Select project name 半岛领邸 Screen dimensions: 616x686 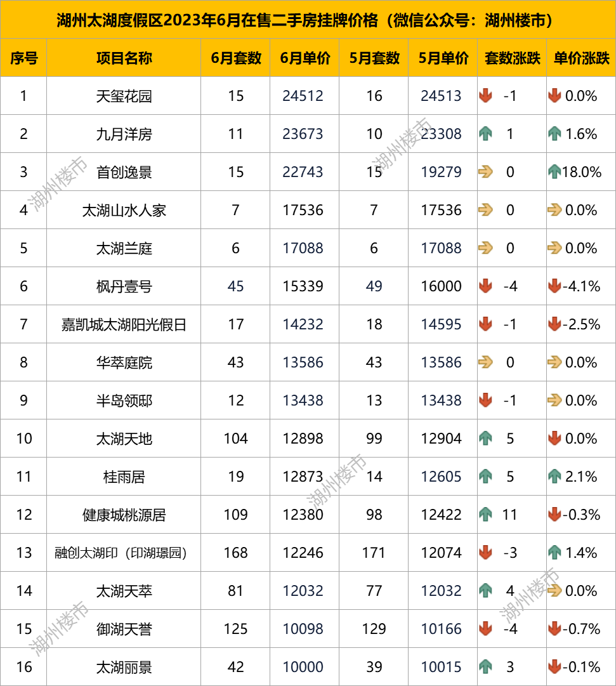(x=124, y=400)
